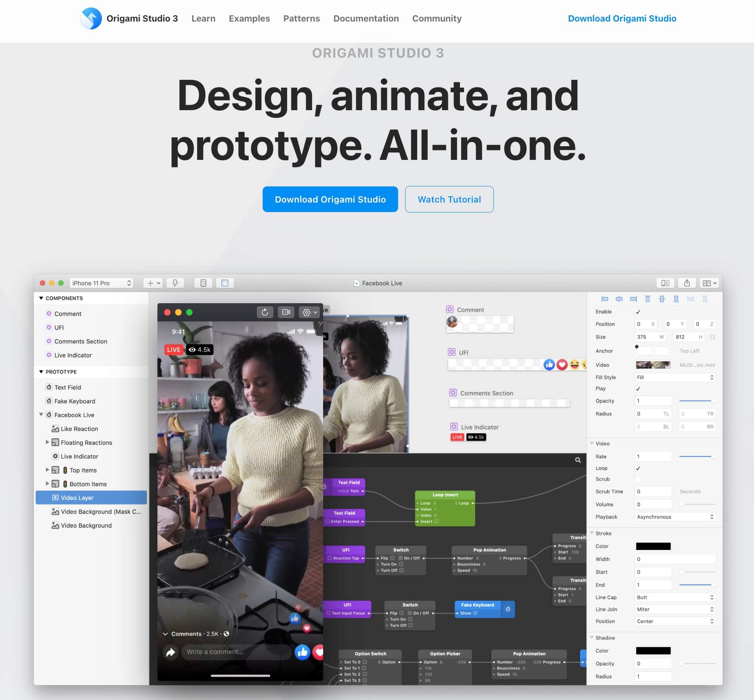Click the record video icon in viewer
The height and width of the screenshot is (700, 754).
pyautogui.click(x=286, y=312)
